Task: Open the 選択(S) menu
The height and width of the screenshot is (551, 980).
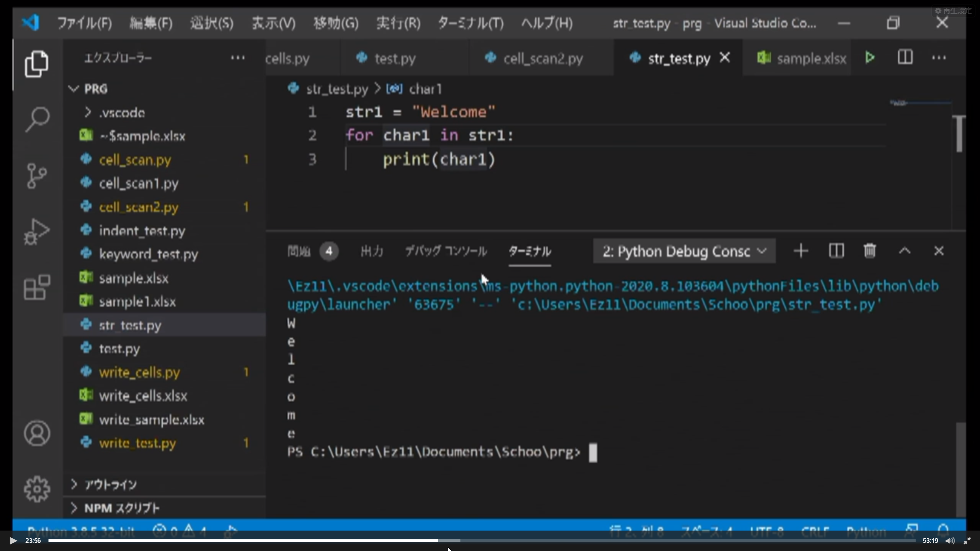Action: point(212,23)
